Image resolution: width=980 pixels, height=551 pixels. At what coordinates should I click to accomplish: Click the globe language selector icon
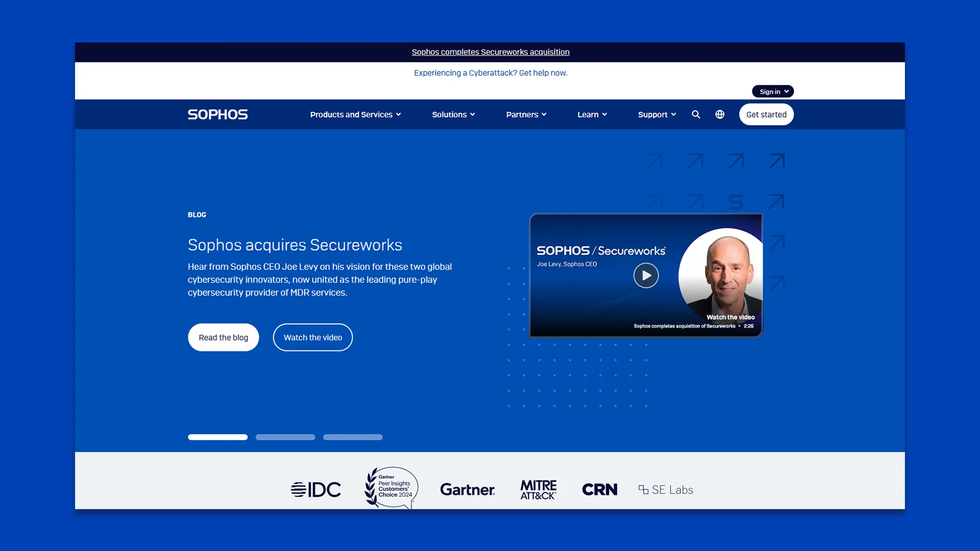click(x=720, y=114)
